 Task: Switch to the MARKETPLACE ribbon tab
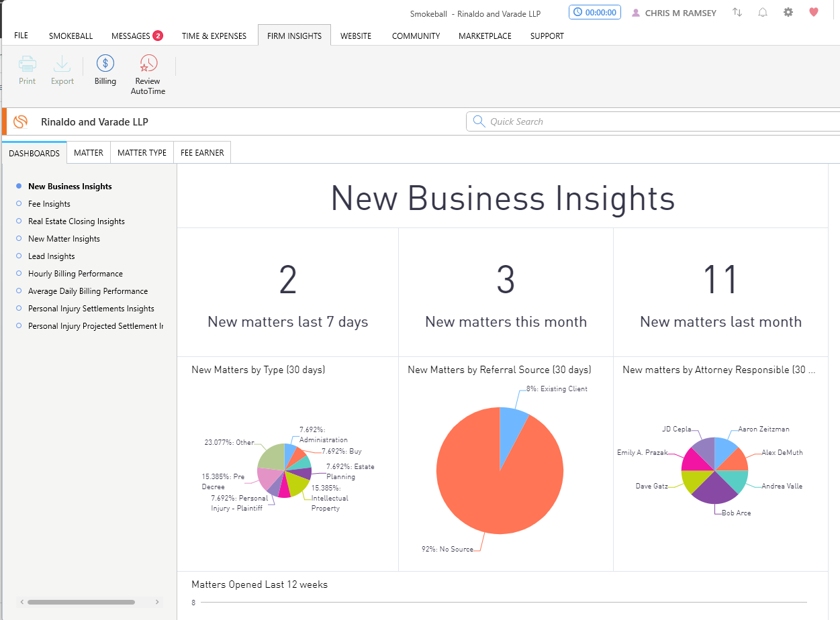[x=485, y=36]
